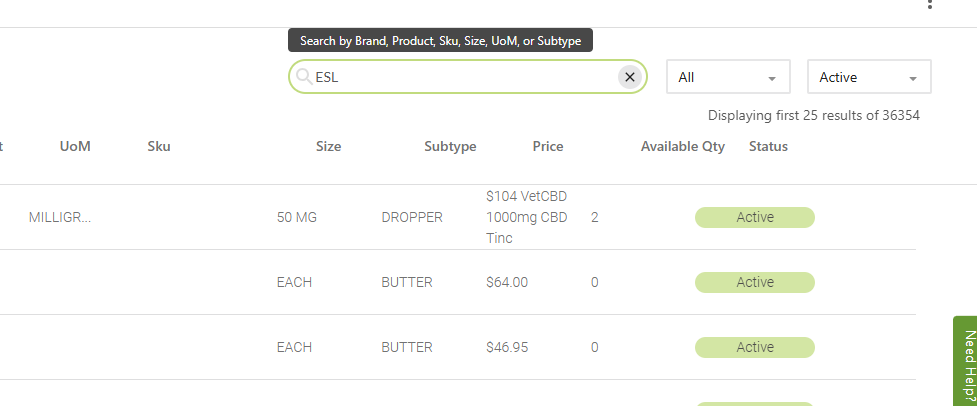Clear the ESL search text
Screen dimensions: 977x406
pyautogui.click(x=629, y=77)
